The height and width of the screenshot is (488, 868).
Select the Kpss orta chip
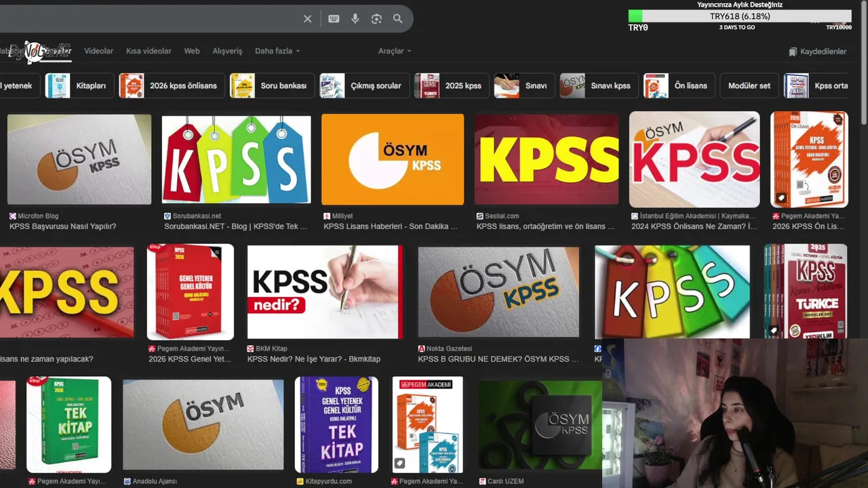(x=816, y=86)
